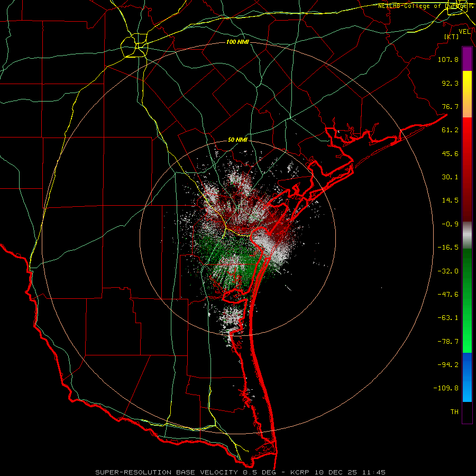Click the Super-Resolution Base Velocity caption

[240, 472]
